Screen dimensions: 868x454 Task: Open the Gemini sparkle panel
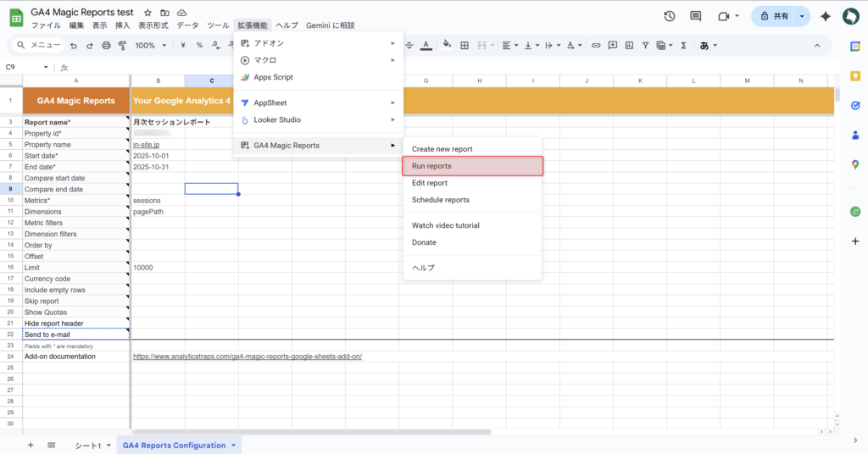(826, 16)
